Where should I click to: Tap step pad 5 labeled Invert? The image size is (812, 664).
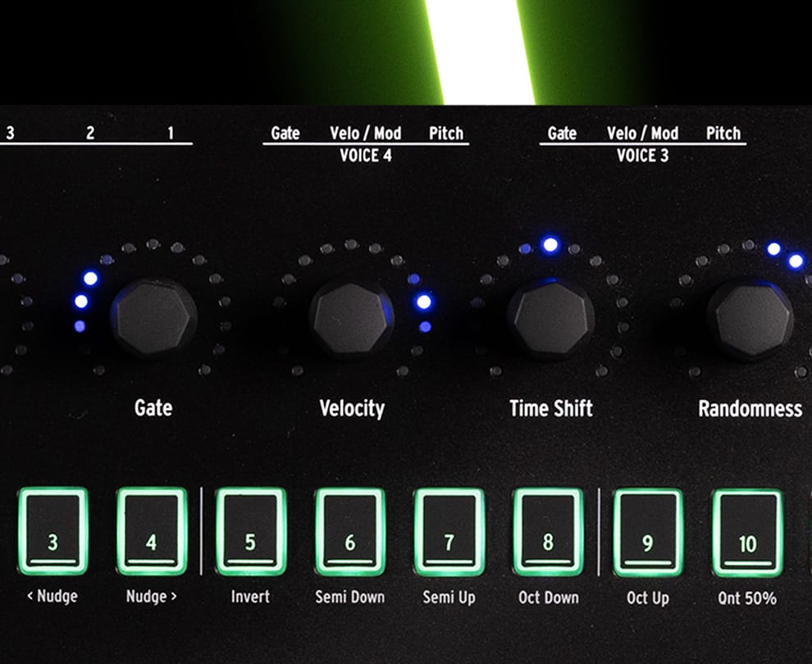[250, 531]
